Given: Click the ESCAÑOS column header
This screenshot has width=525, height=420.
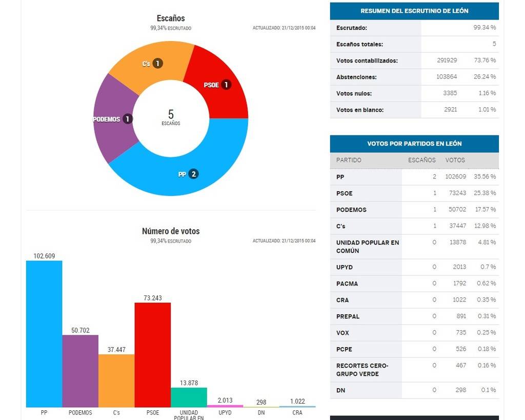Looking at the screenshot, I should pyautogui.click(x=421, y=160).
